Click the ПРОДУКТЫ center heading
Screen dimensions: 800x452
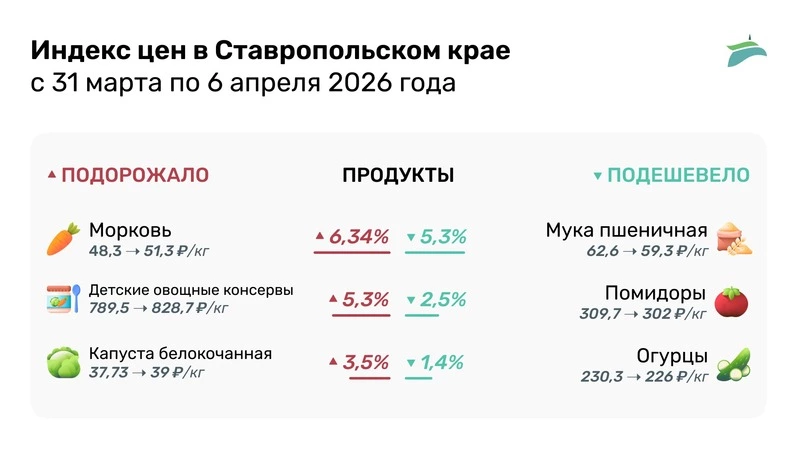398,175
